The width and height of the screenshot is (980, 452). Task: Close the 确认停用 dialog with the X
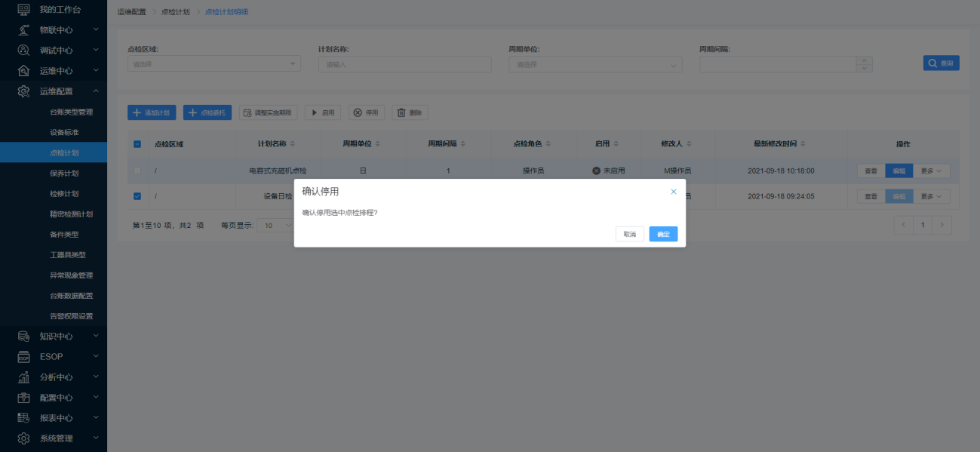[x=674, y=192]
